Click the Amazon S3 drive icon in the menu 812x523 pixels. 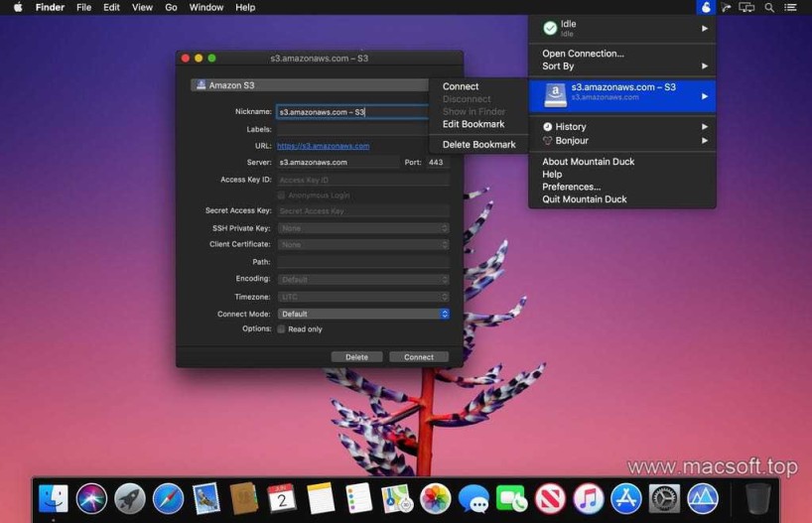click(556, 95)
